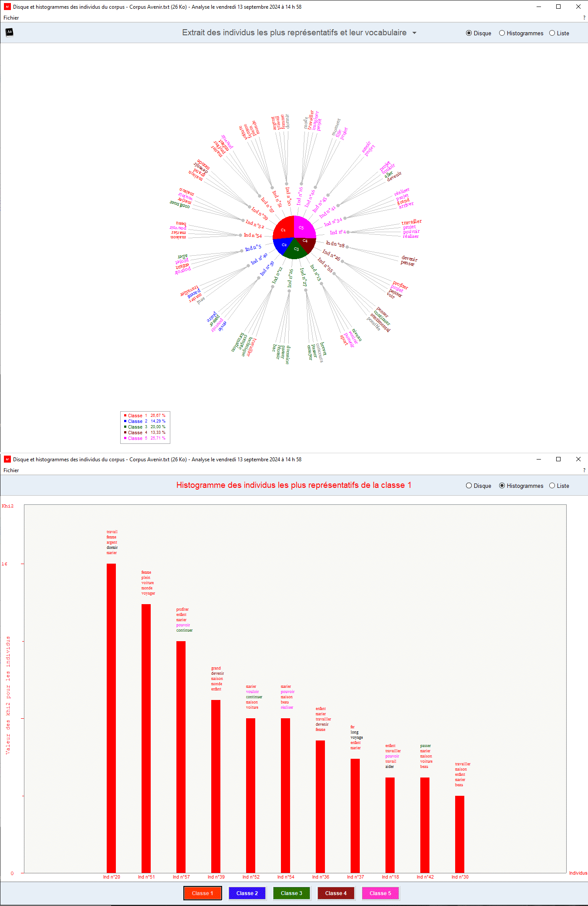Click the Aa icon in the upper toolbar
Screen dimensions: 588x906
coord(9,32)
